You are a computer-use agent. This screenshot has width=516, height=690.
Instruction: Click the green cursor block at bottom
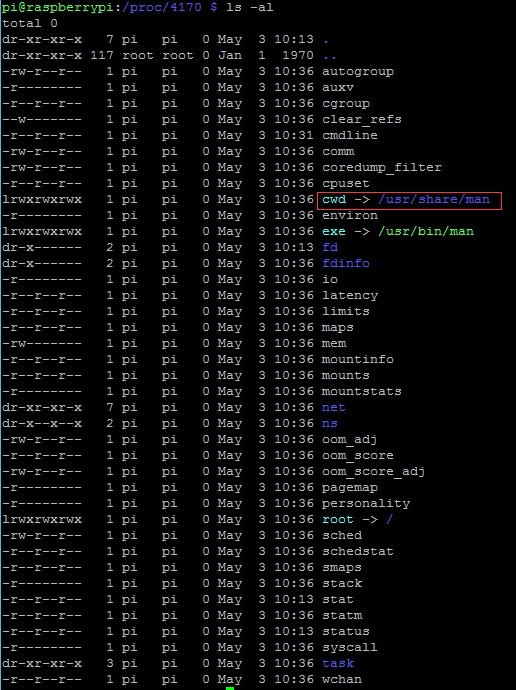coord(230,688)
